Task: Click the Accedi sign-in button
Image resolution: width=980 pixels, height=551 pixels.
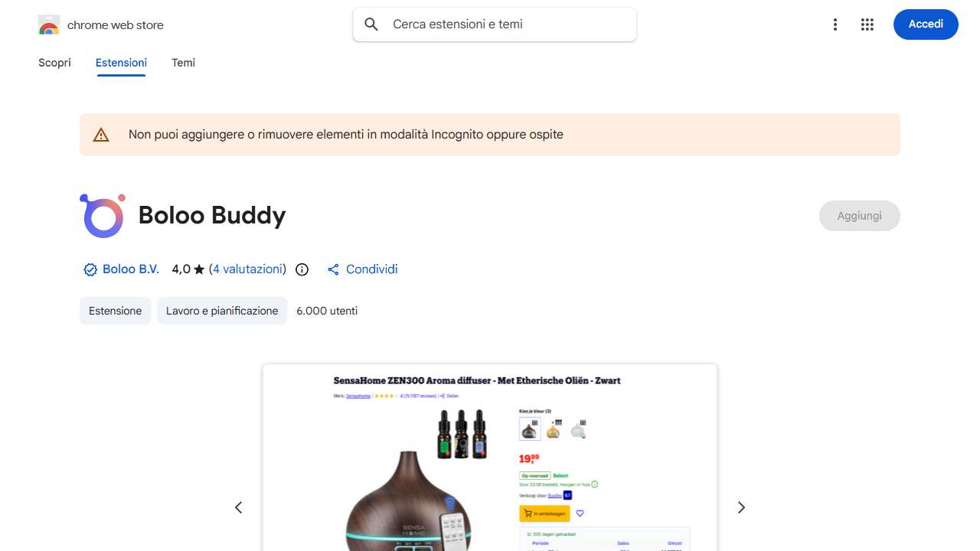Action: [926, 24]
